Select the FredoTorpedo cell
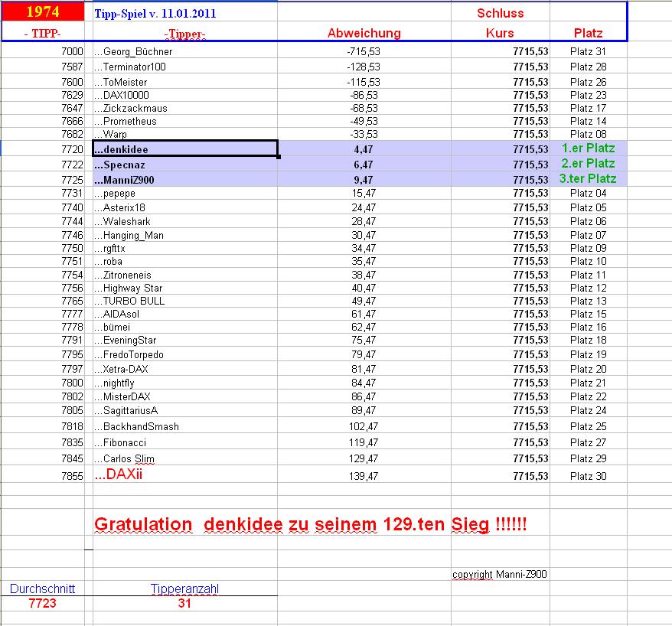 (185, 354)
